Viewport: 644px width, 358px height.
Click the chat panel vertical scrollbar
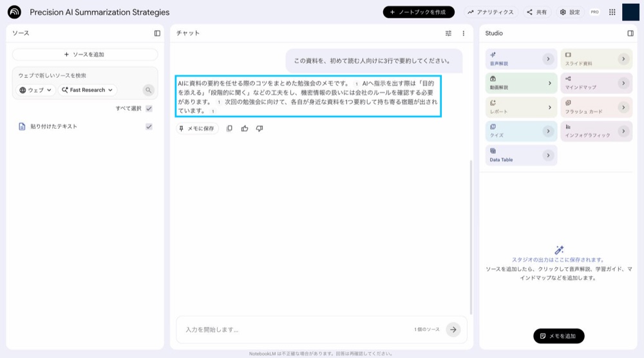pyautogui.click(x=471, y=238)
